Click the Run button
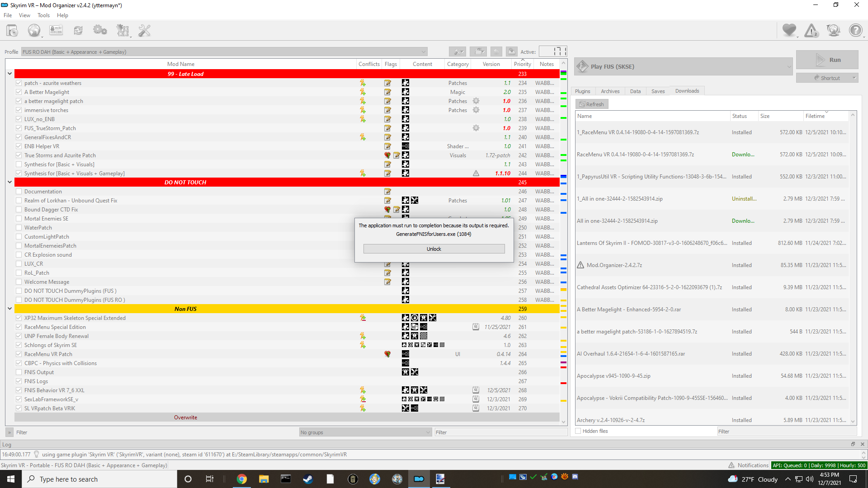 tap(827, 60)
